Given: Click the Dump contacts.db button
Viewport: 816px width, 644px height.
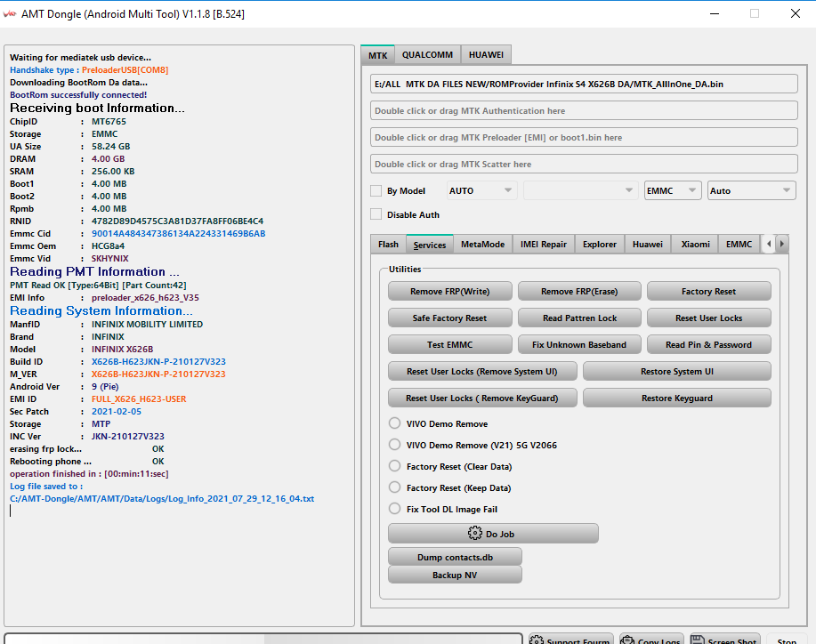Looking at the screenshot, I should (455, 557).
